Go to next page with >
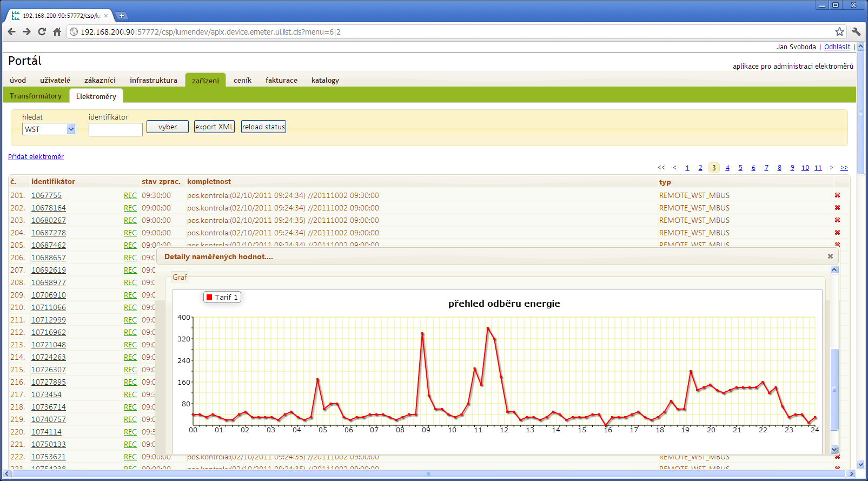 click(x=831, y=168)
